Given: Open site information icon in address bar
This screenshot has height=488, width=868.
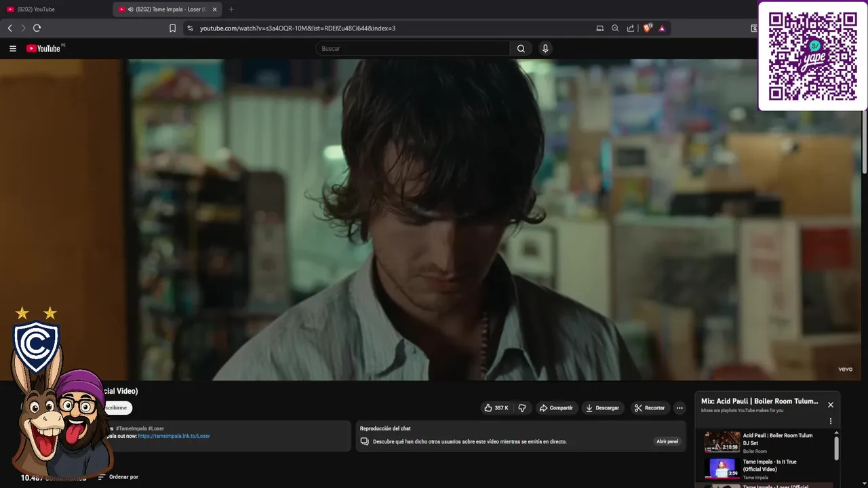Looking at the screenshot, I should 190,28.
